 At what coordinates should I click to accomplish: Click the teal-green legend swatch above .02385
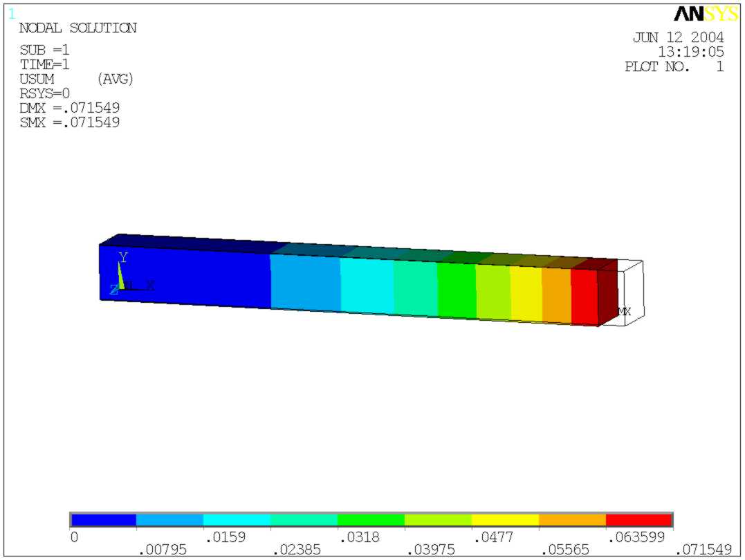pos(304,520)
